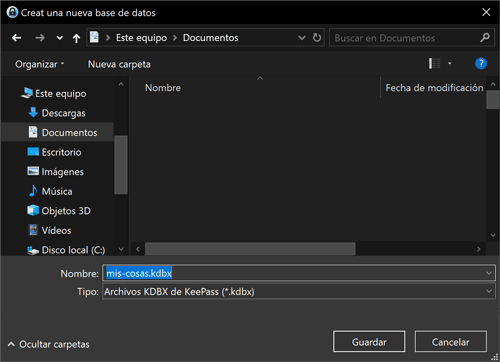Click the file list left scroll arrow
500x362 pixels.
coord(138,249)
